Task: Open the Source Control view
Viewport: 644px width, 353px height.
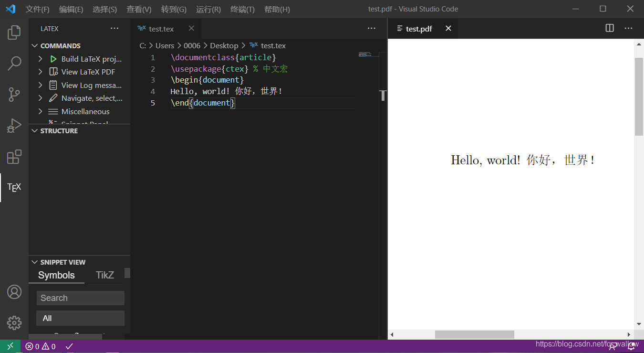Action: [14, 95]
